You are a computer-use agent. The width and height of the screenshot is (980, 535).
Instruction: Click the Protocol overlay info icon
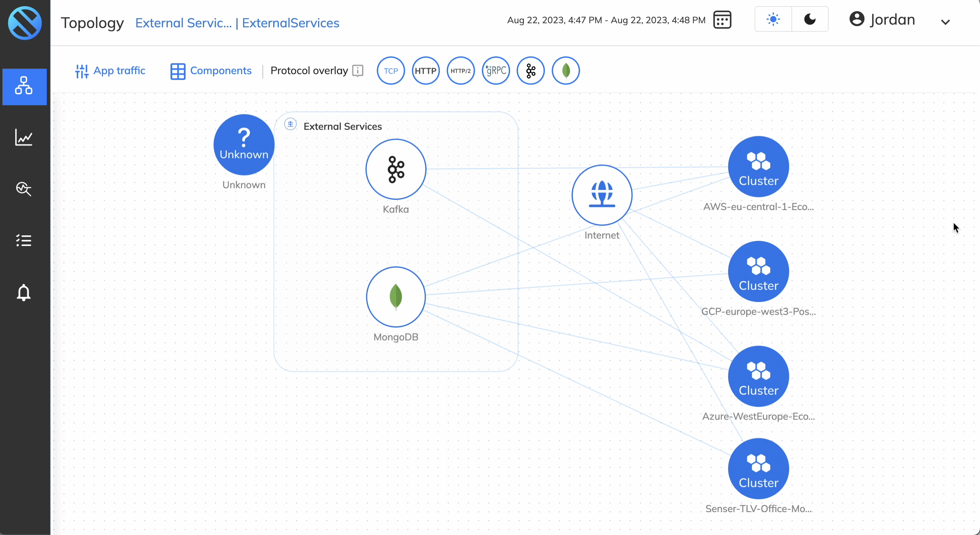pyautogui.click(x=358, y=71)
